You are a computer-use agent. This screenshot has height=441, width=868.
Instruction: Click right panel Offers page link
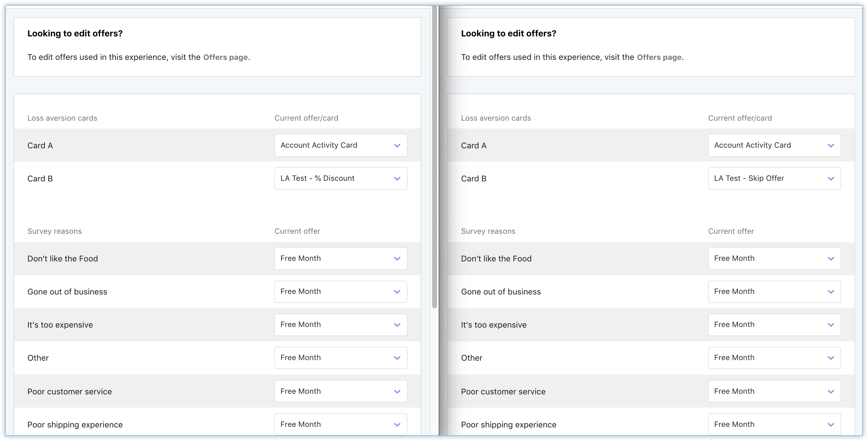click(659, 57)
